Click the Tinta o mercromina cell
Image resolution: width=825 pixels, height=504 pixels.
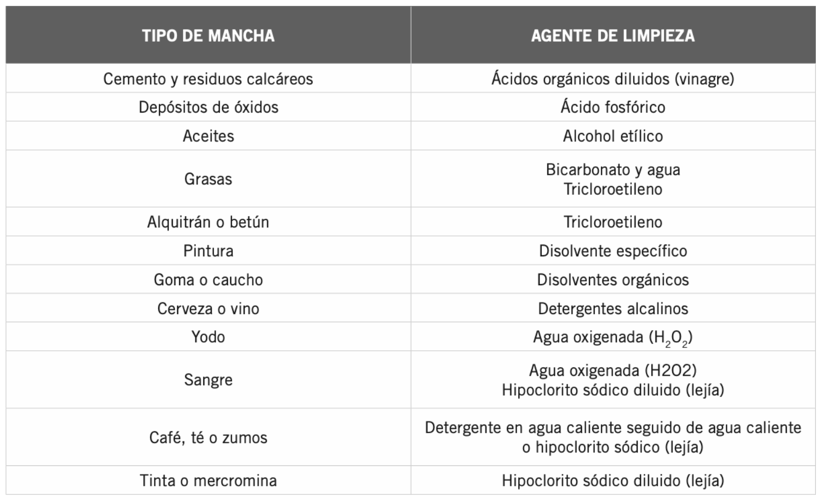(208, 480)
